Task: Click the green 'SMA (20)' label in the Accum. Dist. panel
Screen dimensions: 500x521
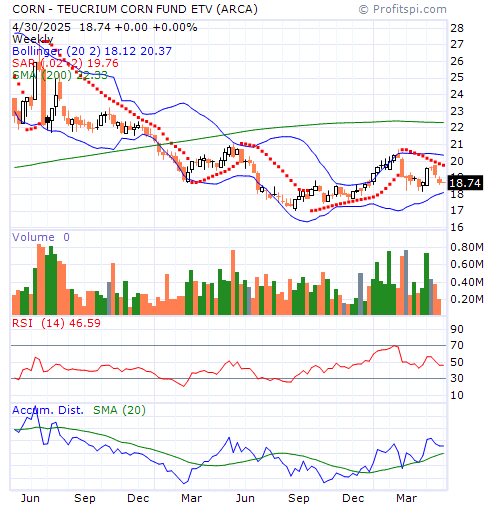Action: [x=119, y=410]
